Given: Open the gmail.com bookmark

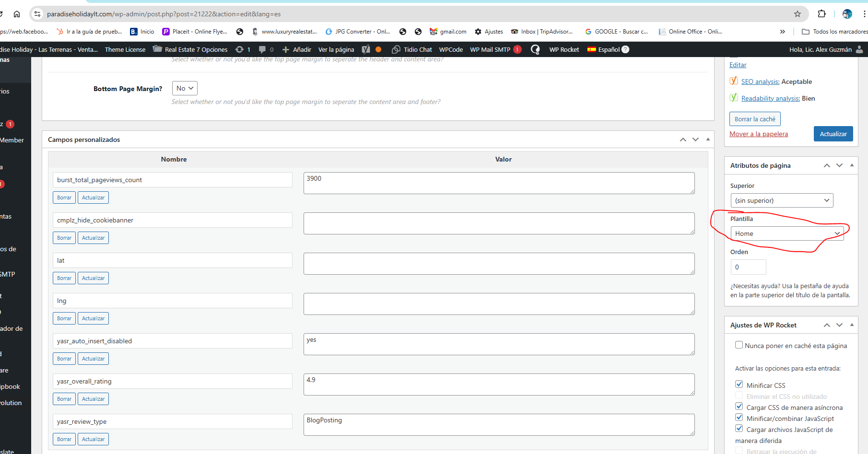Looking at the screenshot, I should (448, 32).
